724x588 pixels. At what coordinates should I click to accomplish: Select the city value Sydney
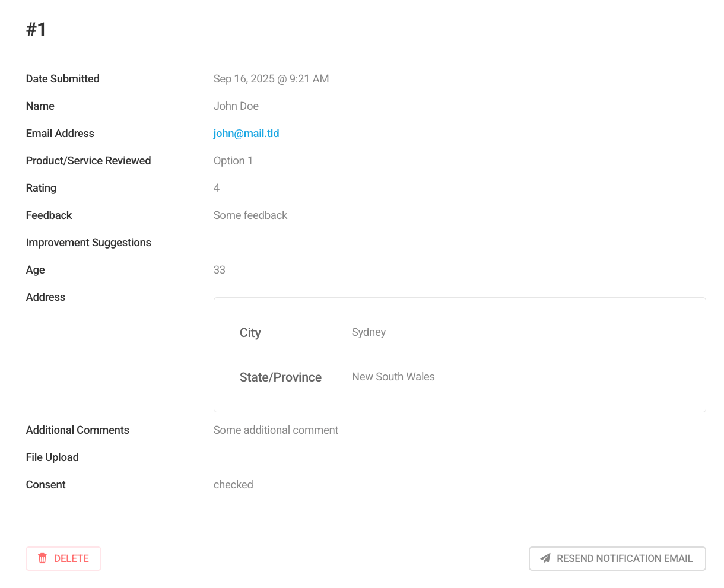point(369,332)
